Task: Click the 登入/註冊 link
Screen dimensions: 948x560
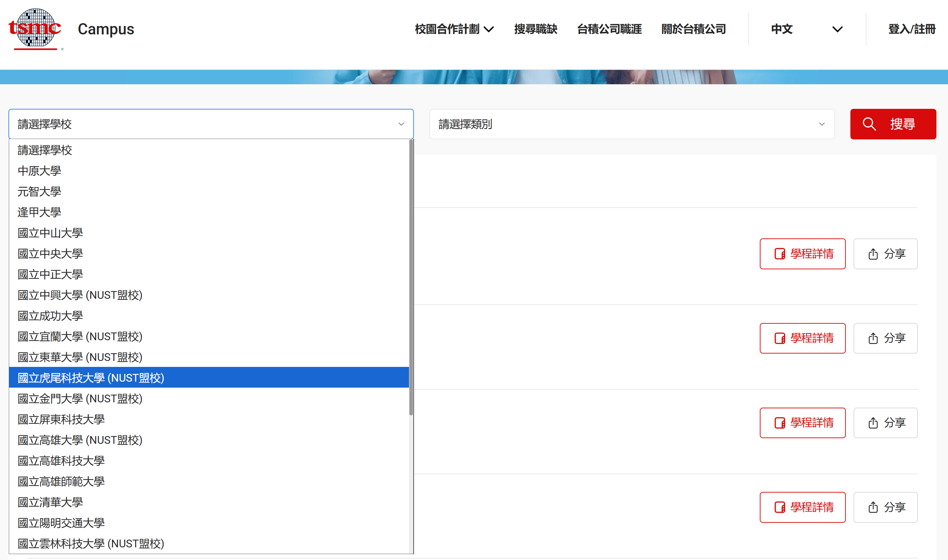Action: pyautogui.click(x=912, y=29)
